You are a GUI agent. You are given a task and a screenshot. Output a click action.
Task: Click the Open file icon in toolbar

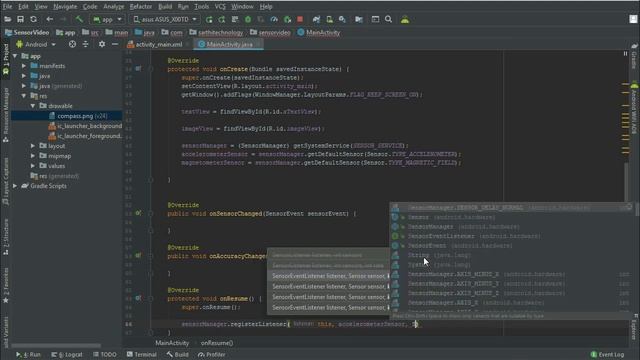click(x=7, y=19)
